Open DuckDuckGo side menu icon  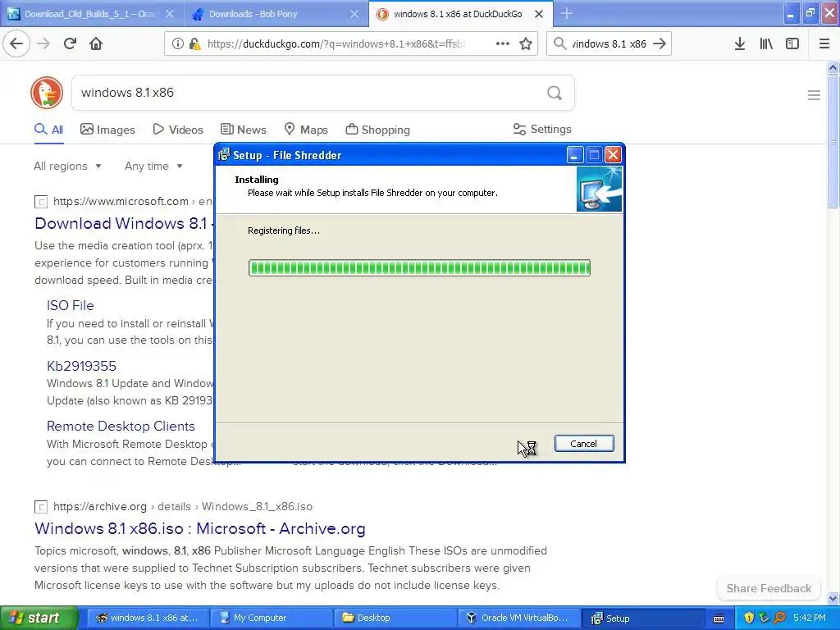(814, 95)
